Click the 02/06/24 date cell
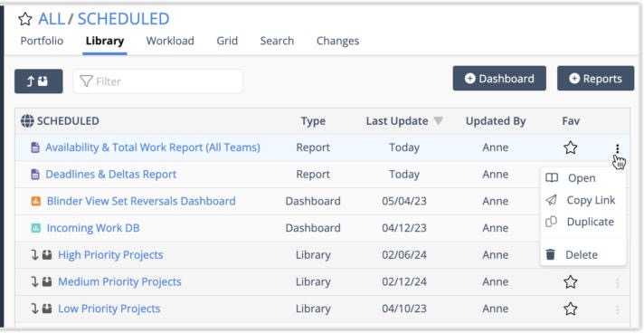644x333 pixels. [x=404, y=255]
